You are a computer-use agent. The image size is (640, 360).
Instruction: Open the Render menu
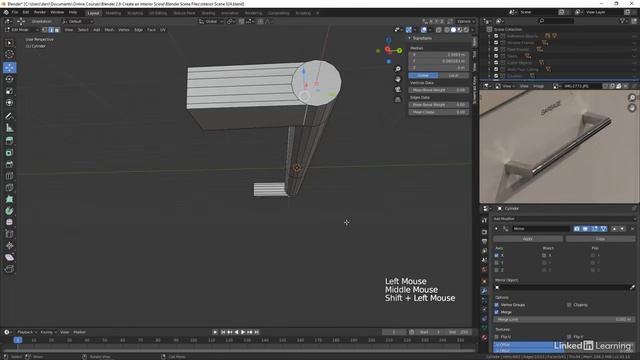click(40, 12)
